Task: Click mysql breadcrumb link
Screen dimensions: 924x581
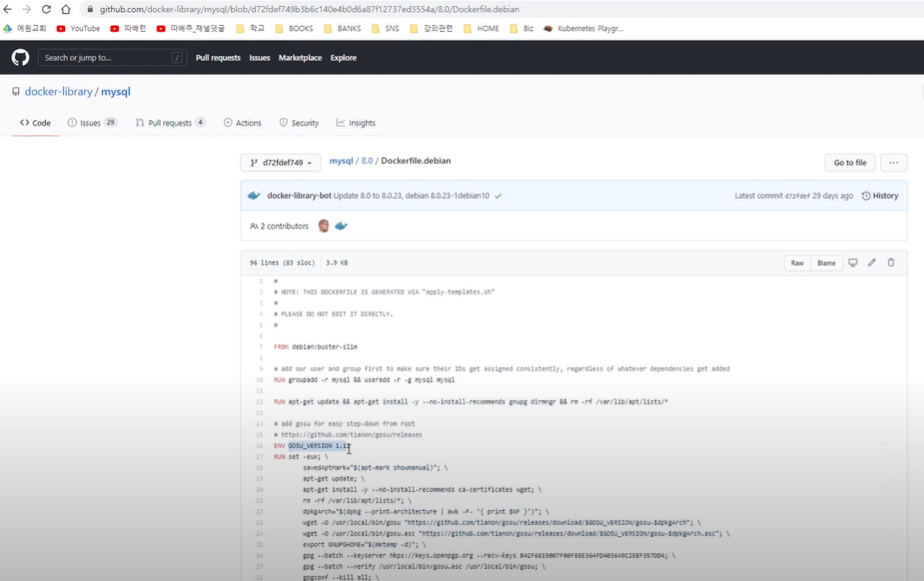Action: coord(341,160)
